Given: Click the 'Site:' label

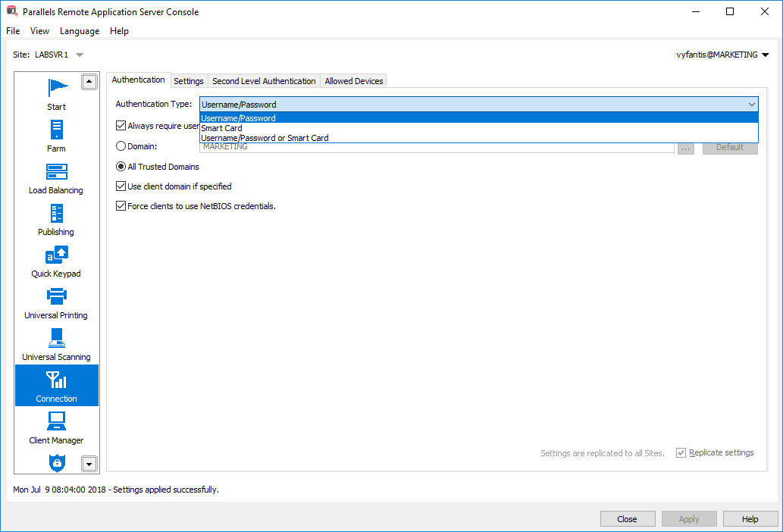Looking at the screenshot, I should pos(21,55).
